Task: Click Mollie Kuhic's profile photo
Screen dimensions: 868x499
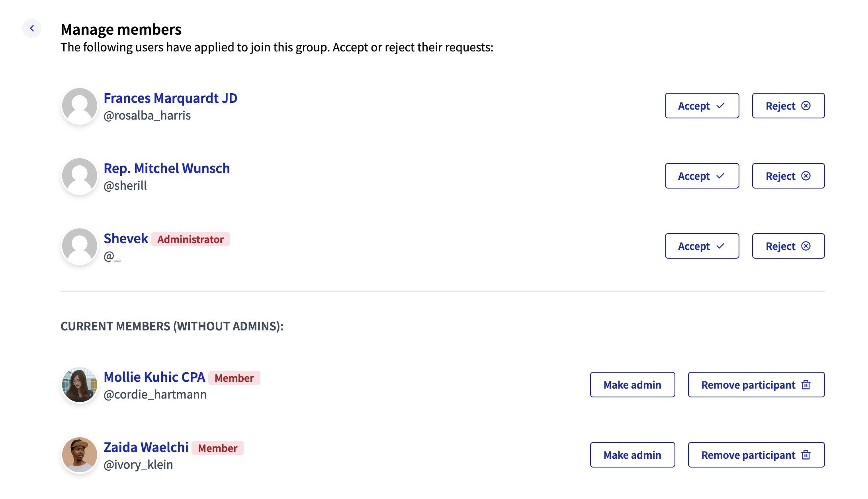Action: tap(79, 385)
